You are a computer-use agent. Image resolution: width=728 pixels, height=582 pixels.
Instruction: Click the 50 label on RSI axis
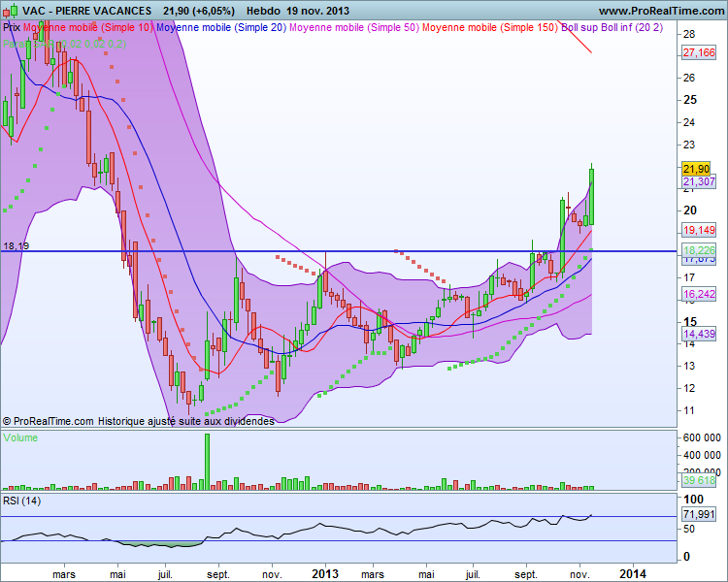coord(690,529)
